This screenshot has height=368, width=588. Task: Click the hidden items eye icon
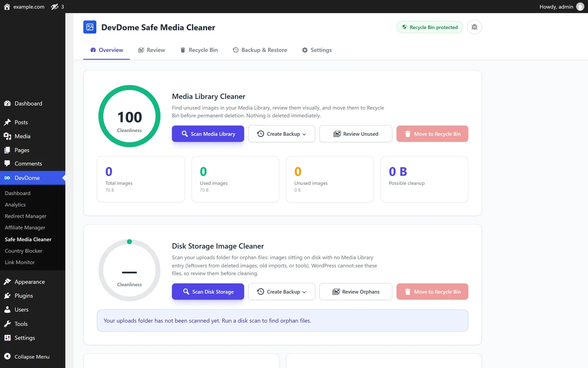pos(55,7)
